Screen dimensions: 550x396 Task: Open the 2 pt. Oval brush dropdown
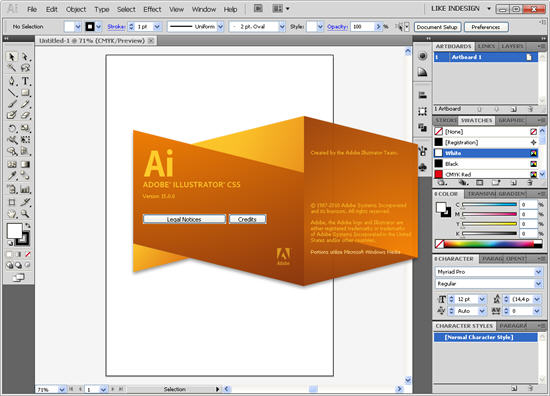(282, 27)
